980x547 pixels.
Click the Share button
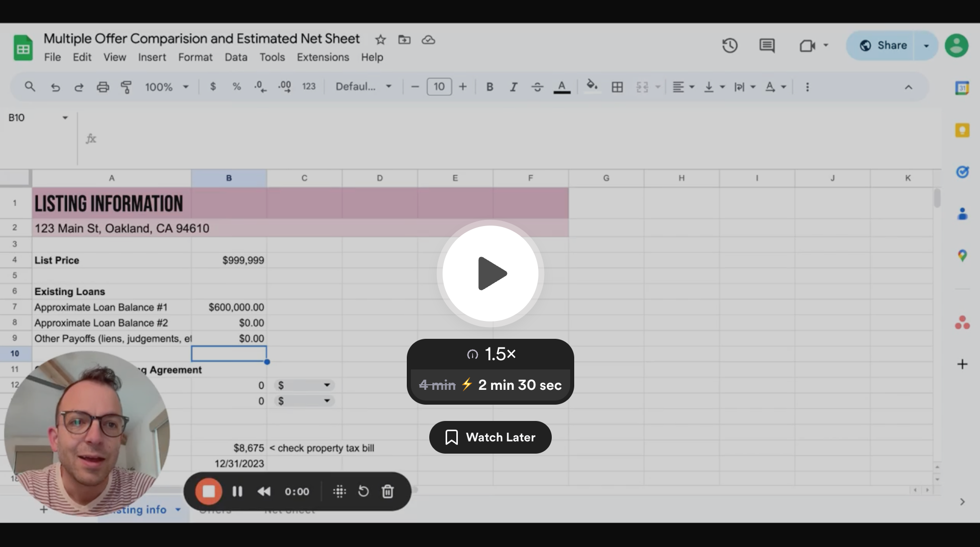(883, 45)
